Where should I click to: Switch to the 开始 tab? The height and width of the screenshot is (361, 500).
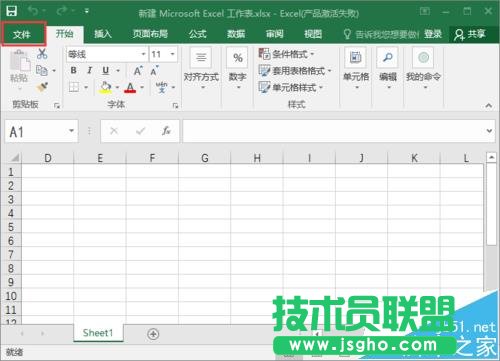tap(65, 34)
